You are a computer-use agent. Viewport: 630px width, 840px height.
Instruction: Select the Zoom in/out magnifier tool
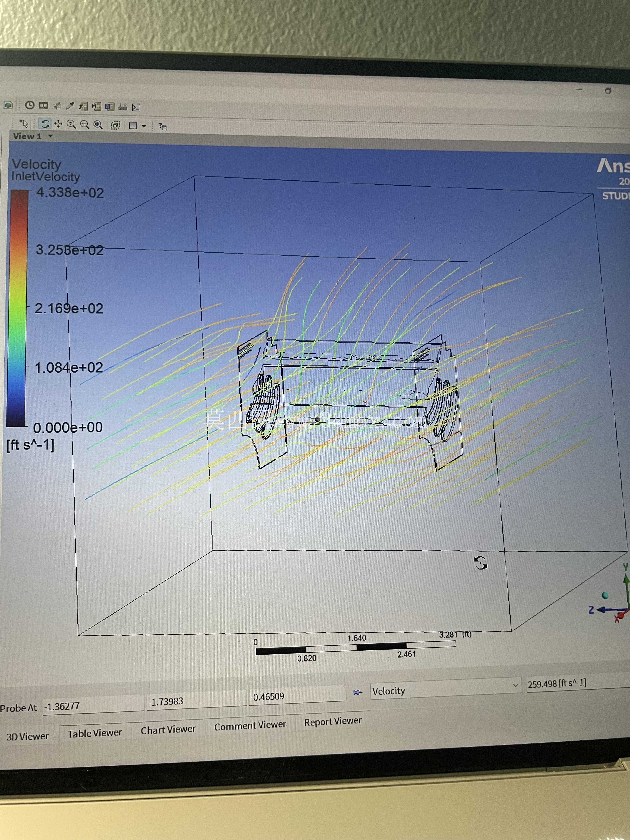click(x=71, y=124)
